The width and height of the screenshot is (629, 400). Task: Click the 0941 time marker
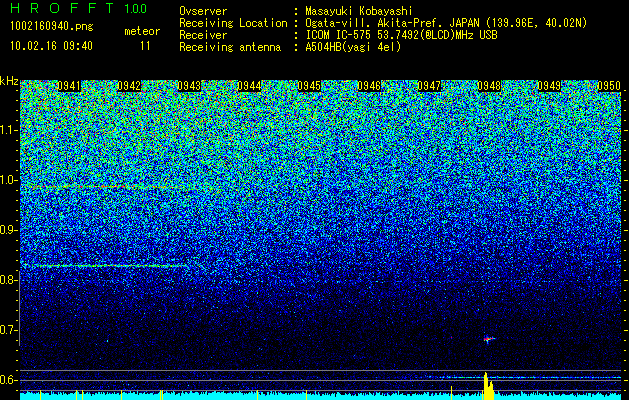(x=69, y=86)
